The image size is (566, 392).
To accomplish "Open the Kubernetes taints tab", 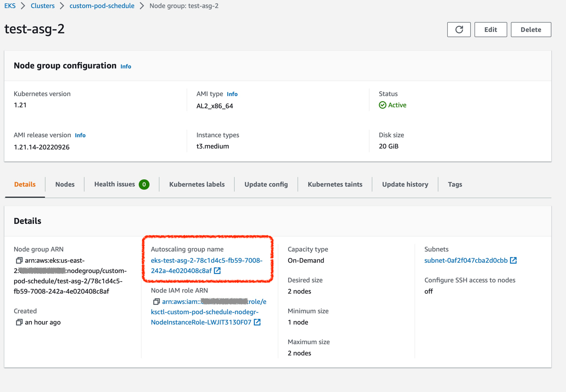I will 335,184.
